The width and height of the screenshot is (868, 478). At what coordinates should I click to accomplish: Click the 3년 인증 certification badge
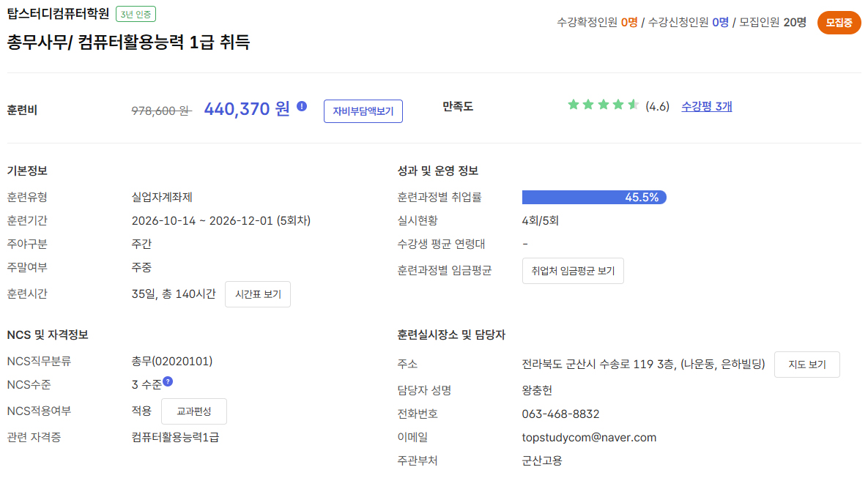tap(136, 14)
